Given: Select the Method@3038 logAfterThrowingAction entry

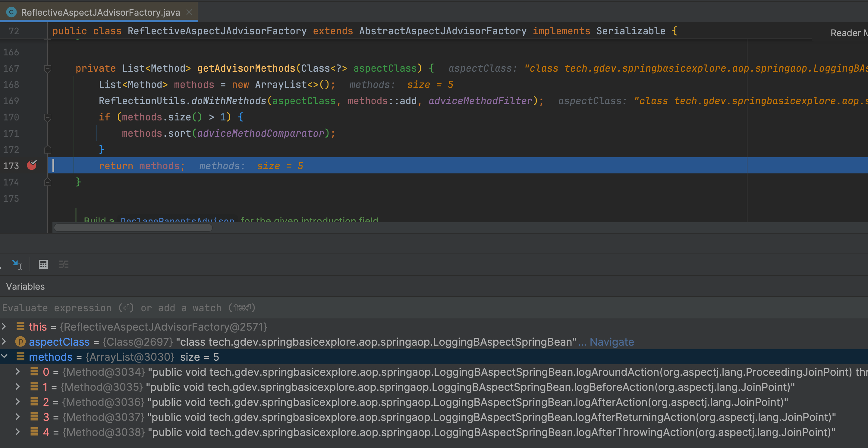Looking at the screenshot, I should click(434, 432).
